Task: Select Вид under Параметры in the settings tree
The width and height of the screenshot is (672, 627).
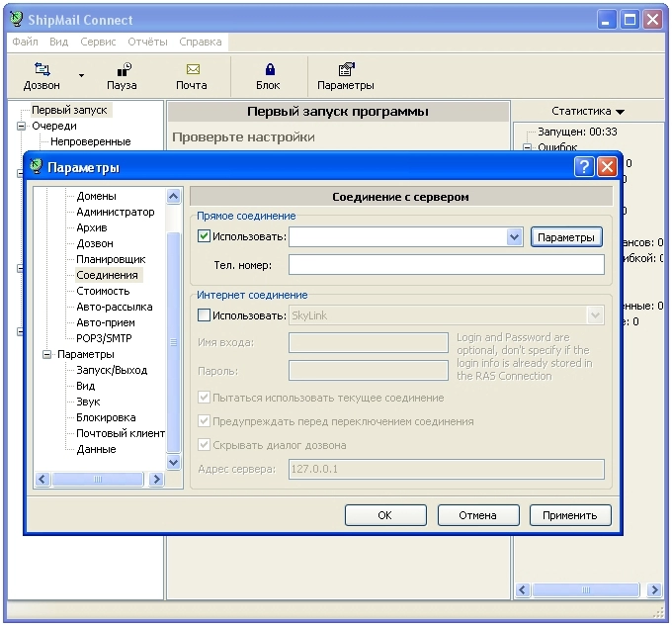Action: click(86, 386)
